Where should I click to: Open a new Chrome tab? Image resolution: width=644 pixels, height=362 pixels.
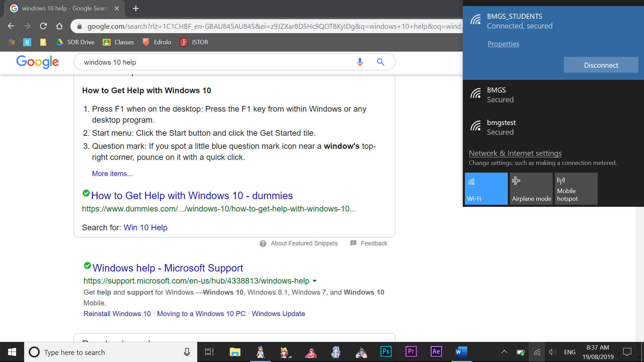(136, 8)
